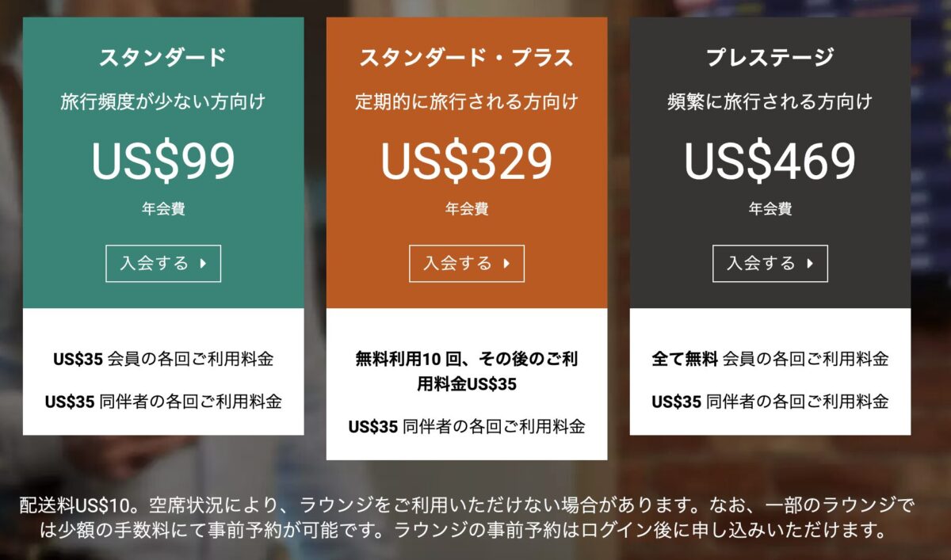The image size is (951, 560).
Task: Click the 入会する button under スタンダード
Action: pos(162,264)
